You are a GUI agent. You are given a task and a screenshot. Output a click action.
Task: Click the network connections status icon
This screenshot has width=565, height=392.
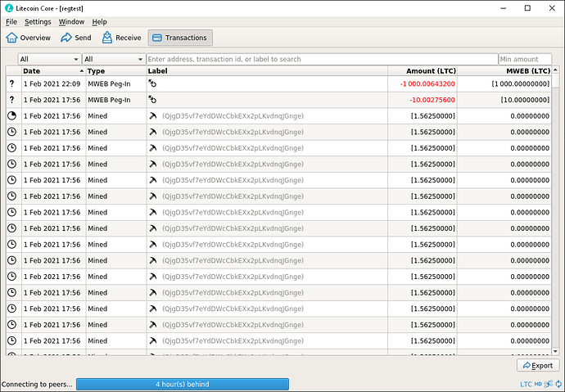549,384
